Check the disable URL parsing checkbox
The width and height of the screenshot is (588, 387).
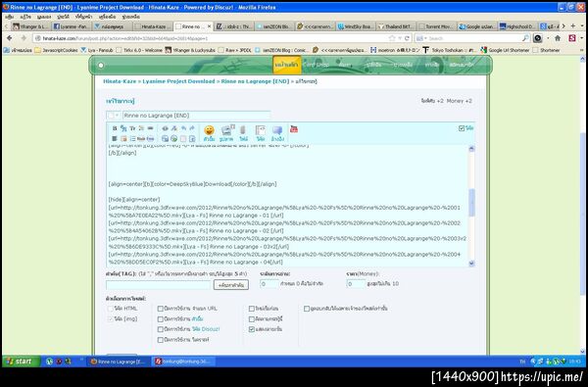click(x=161, y=309)
